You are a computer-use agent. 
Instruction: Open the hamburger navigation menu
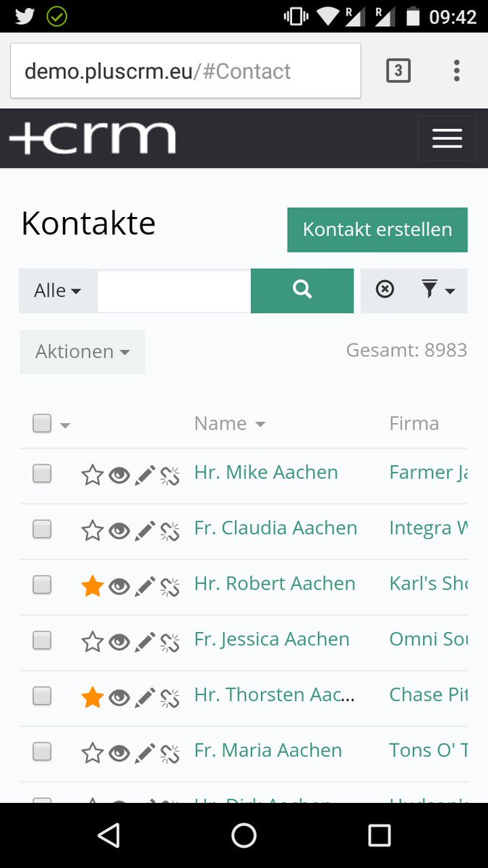pos(447,138)
